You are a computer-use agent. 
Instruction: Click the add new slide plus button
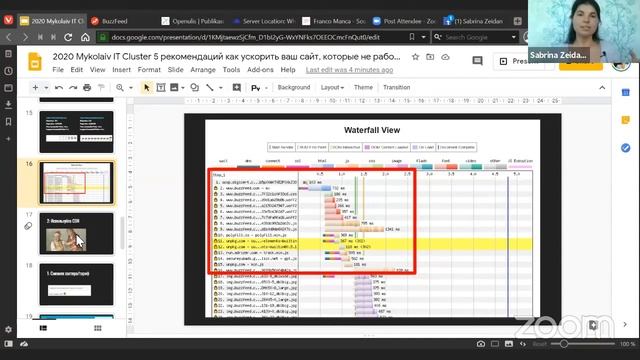(x=36, y=87)
